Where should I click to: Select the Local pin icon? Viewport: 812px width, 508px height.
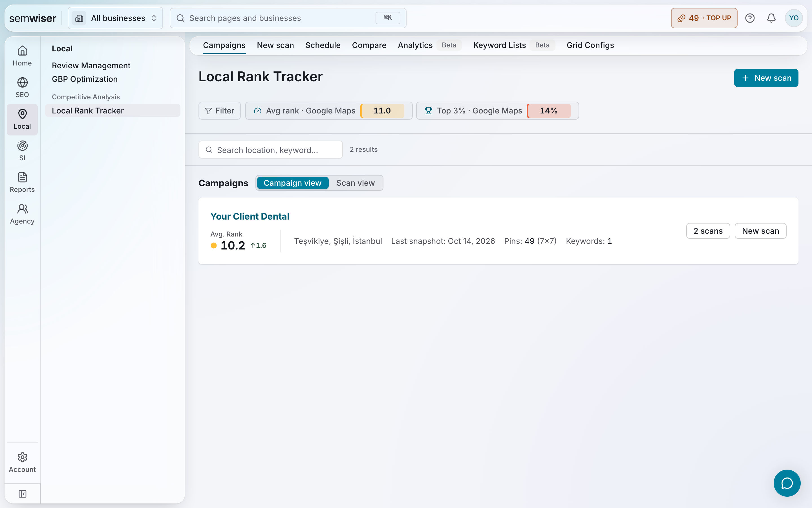(22, 119)
